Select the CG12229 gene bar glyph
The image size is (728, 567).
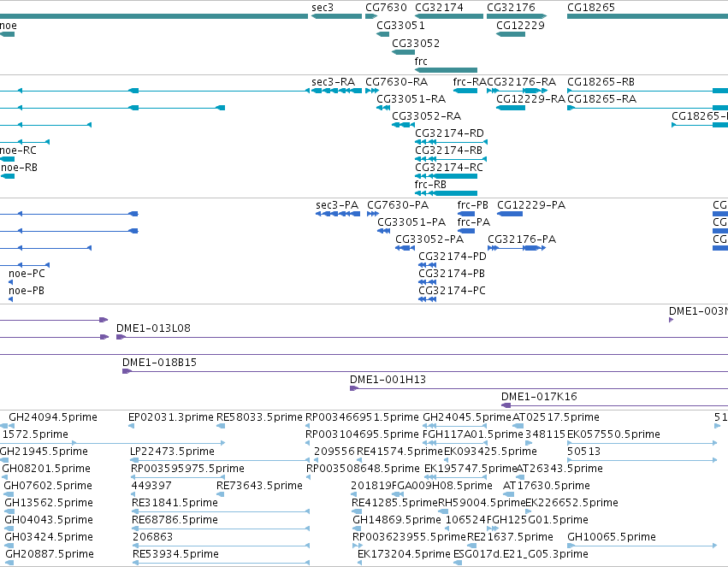pyautogui.click(x=510, y=34)
